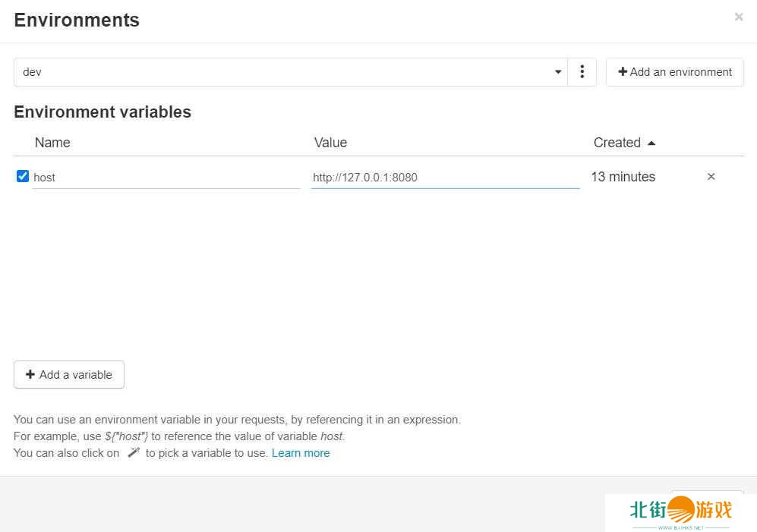Focus the host variable name field
Screen dimensions: 757x532
[166, 178]
